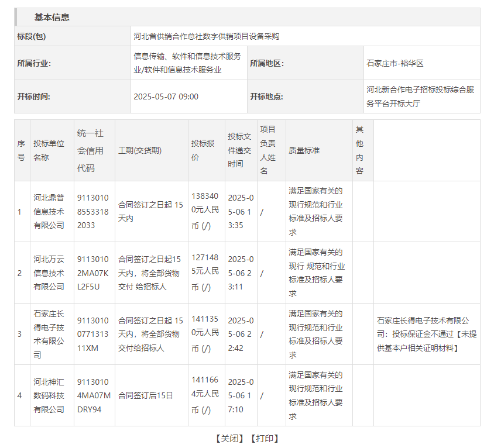Viewport: 494px width, 448px height.
Task: Click the 所属行业 label
Action: 34,63
